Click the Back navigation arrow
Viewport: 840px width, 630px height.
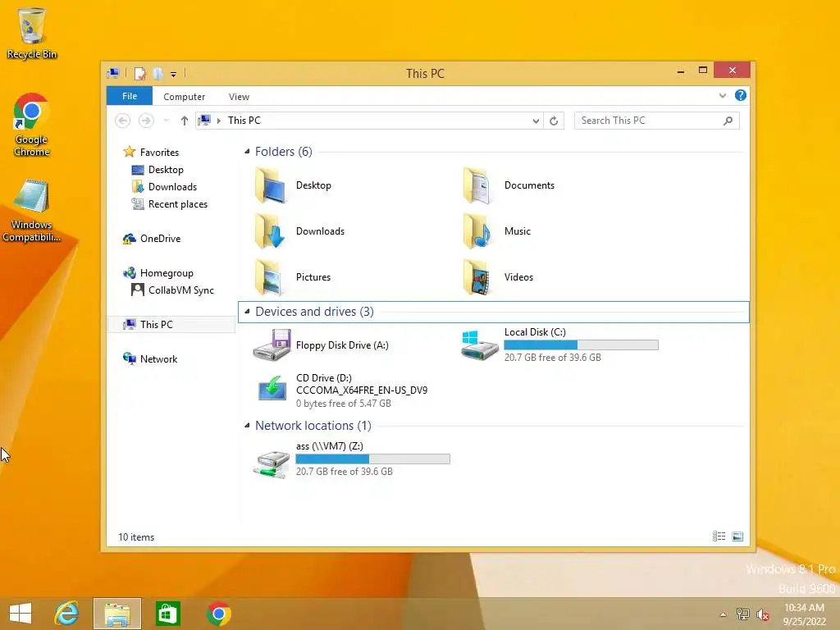point(123,121)
